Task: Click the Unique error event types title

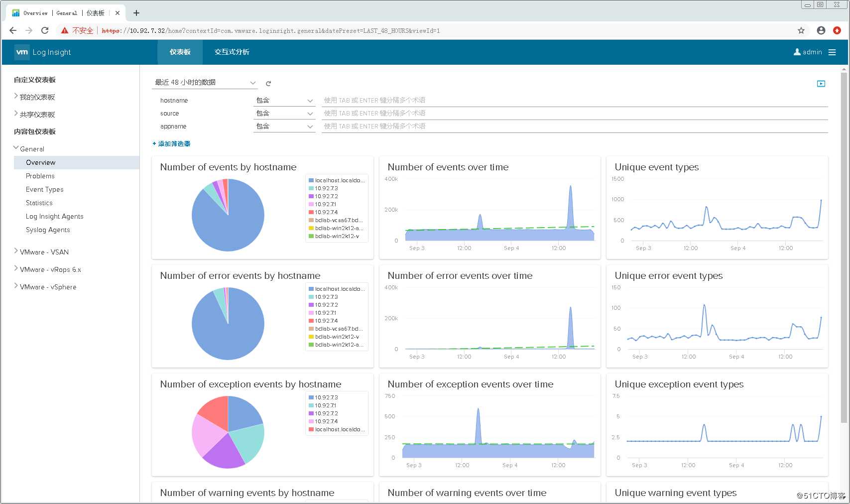Action: 669,275
